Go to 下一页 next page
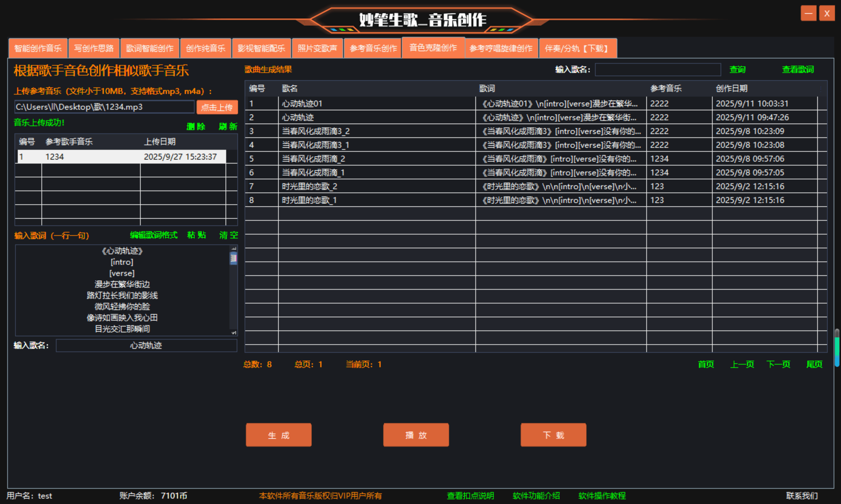This screenshot has width=841, height=504. click(x=778, y=364)
